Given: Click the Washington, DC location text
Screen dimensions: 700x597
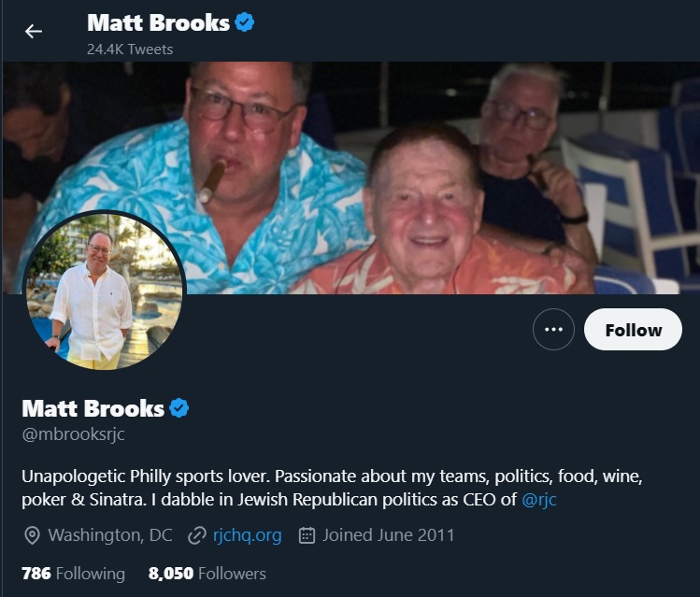Looking at the screenshot, I should click(x=110, y=535).
